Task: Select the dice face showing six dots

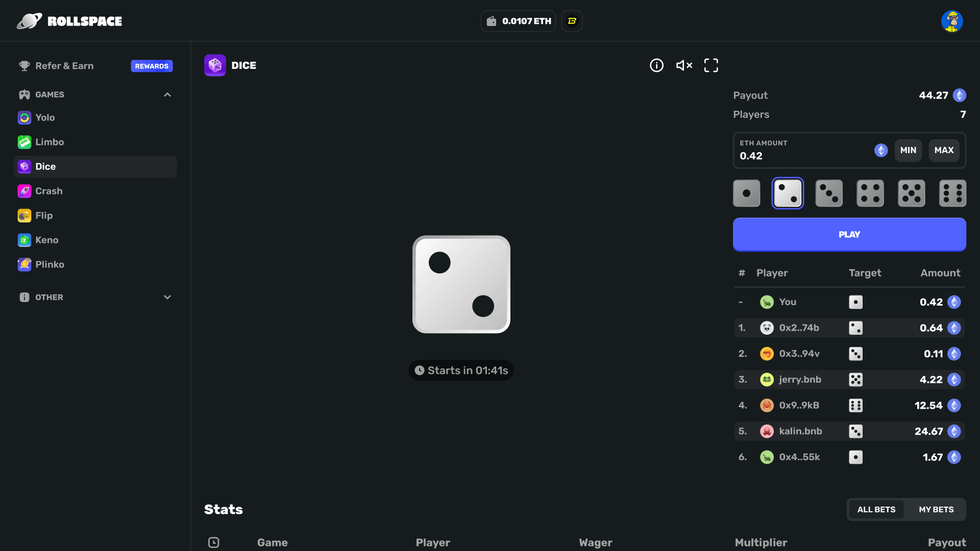Action: pyautogui.click(x=952, y=193)
